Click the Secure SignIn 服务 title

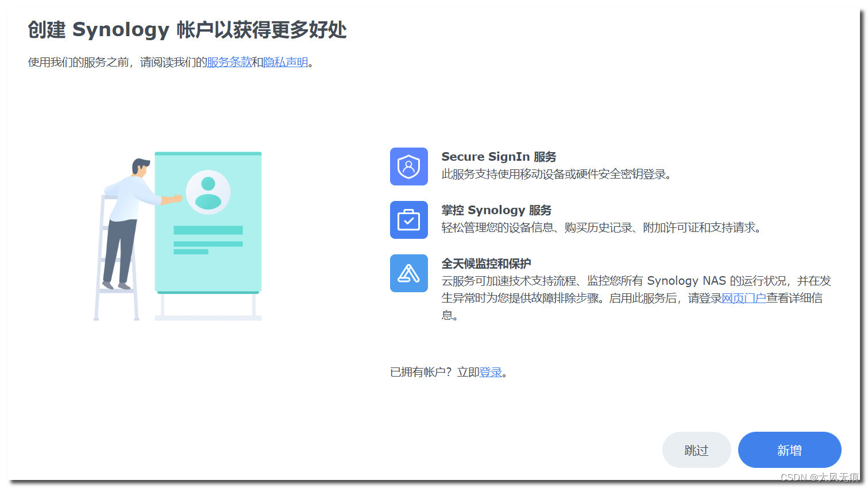pyautogui.click(x=499, y=157)
